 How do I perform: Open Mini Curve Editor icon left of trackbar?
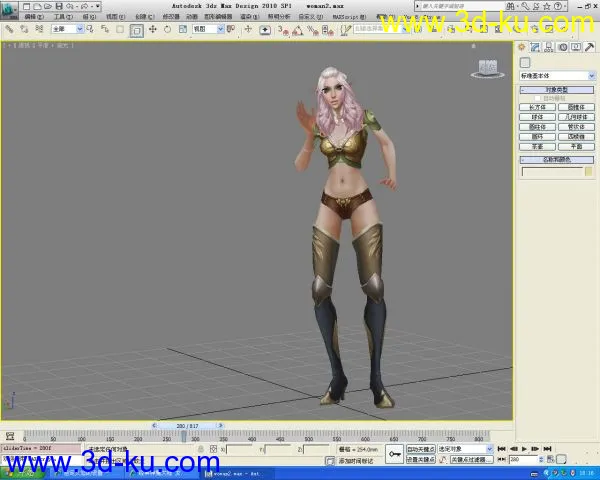coord(10,436)
